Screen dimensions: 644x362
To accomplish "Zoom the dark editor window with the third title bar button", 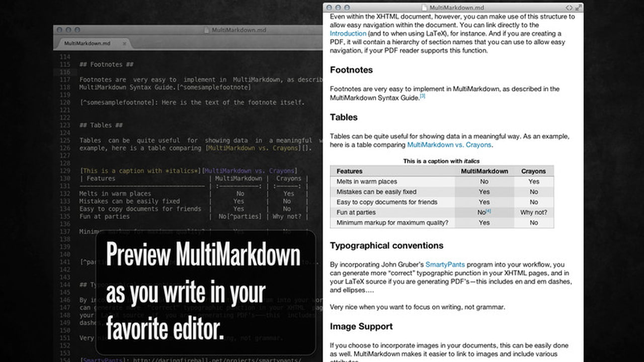I will (x=76, y=30).
